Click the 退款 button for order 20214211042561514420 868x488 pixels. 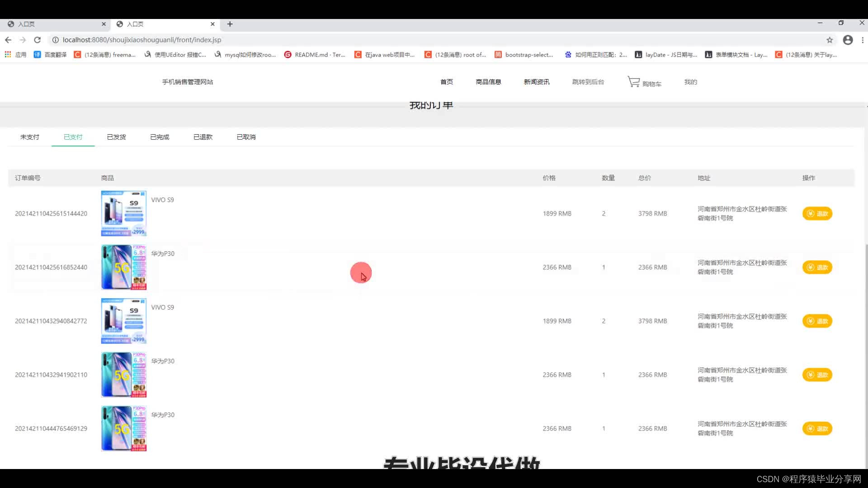pos(817,214)
